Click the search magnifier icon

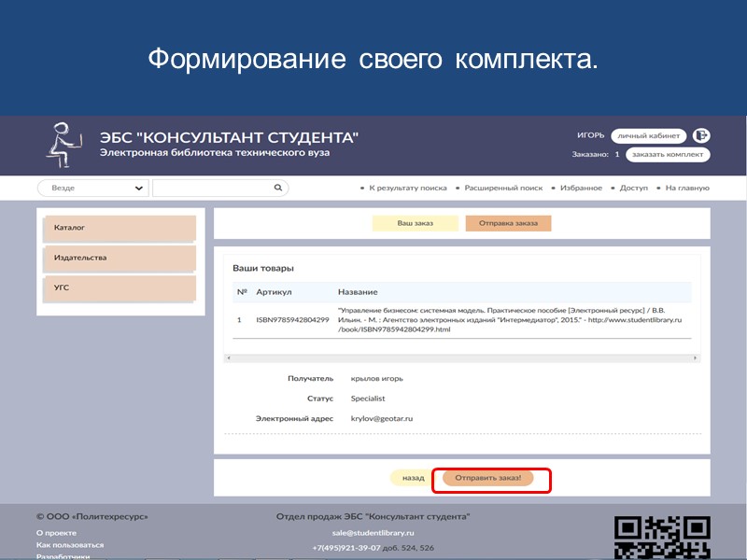coord(278,188)
